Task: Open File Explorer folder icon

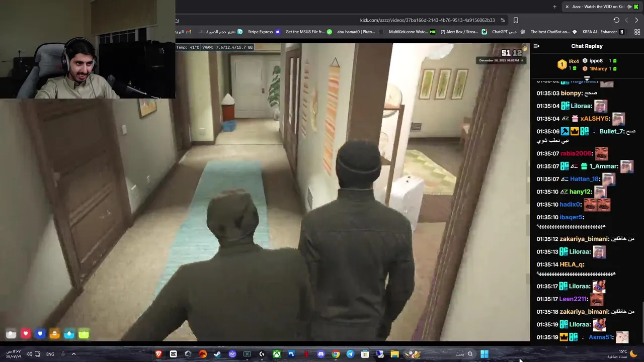Action: [x=395, y=354]
